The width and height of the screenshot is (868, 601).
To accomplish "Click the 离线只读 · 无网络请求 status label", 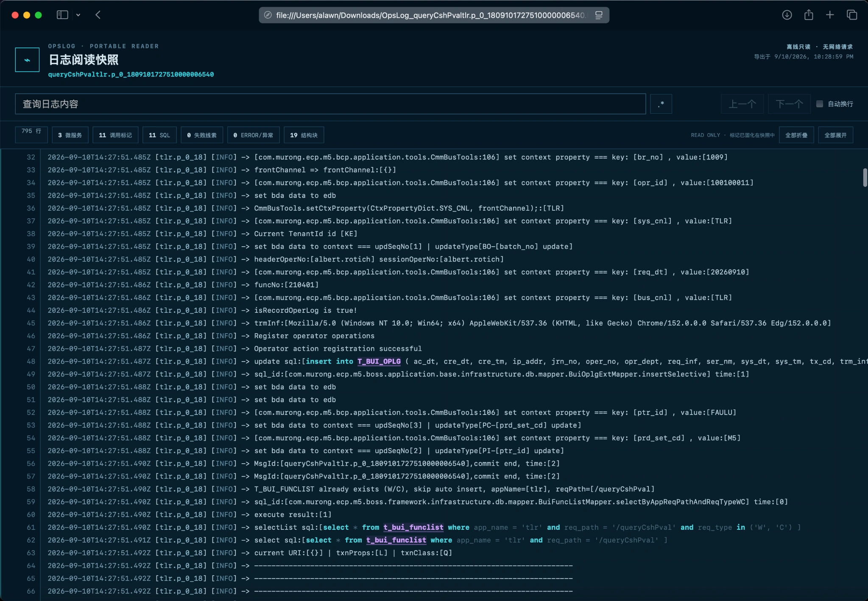I will coord(819,47).
